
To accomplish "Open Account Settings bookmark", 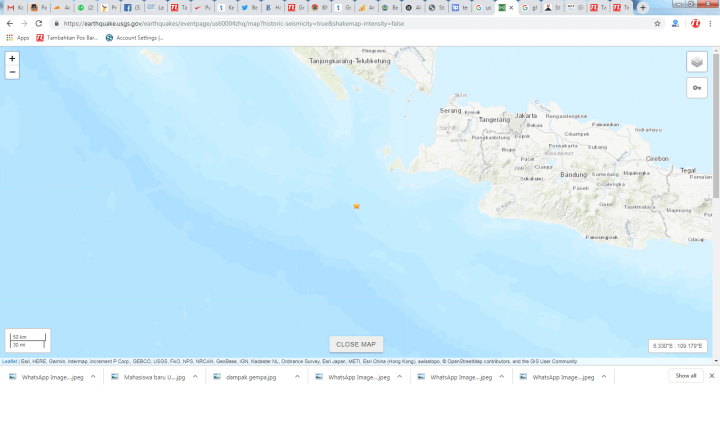I will [135, 37].
